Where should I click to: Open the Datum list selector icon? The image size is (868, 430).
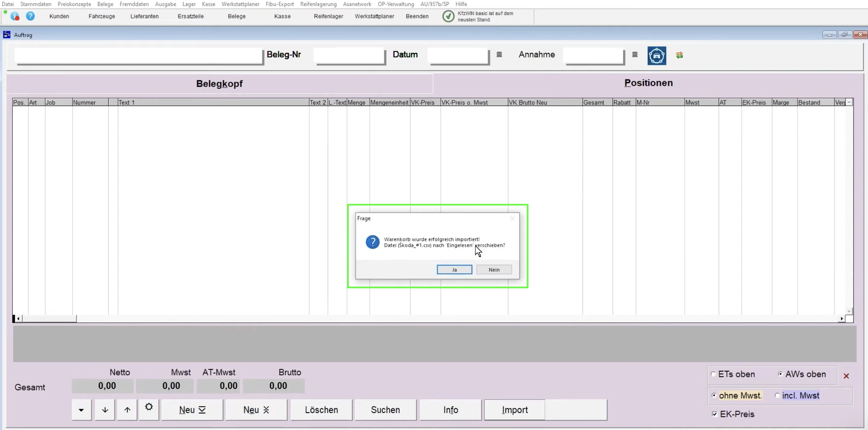click(x=499, y=55)
